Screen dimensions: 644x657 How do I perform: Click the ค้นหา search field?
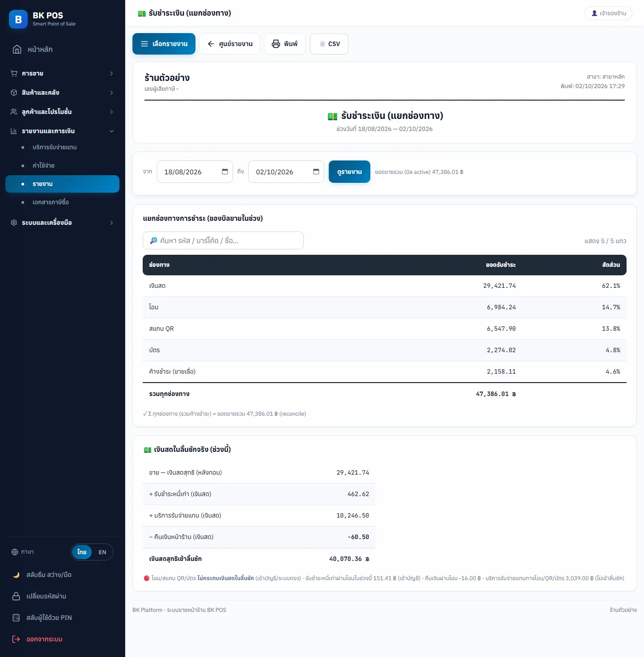click(223, 240)
